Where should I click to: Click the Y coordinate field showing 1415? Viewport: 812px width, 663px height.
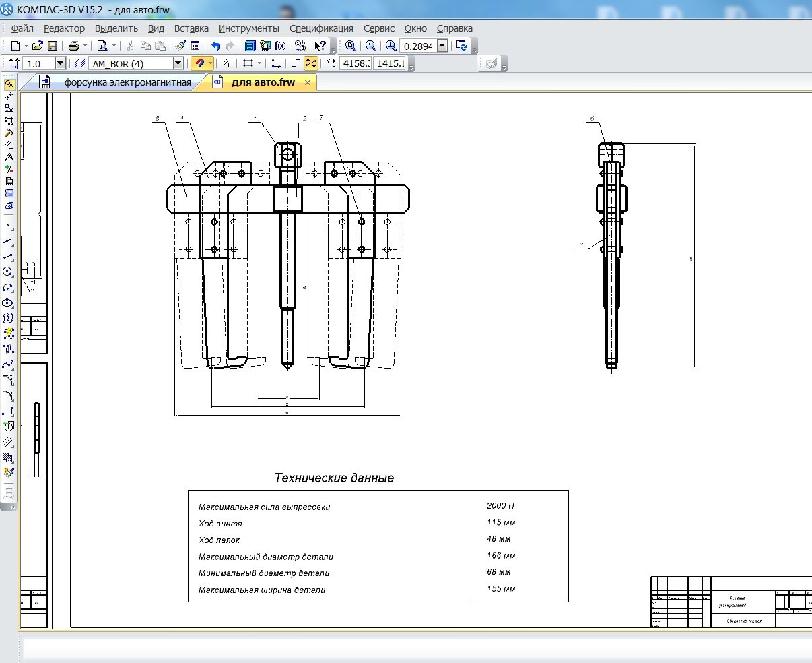click(x=389, y=63)
